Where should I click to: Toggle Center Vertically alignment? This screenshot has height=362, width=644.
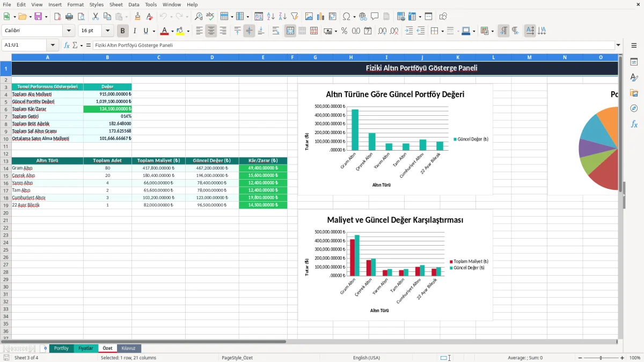[x=249, y=31]
